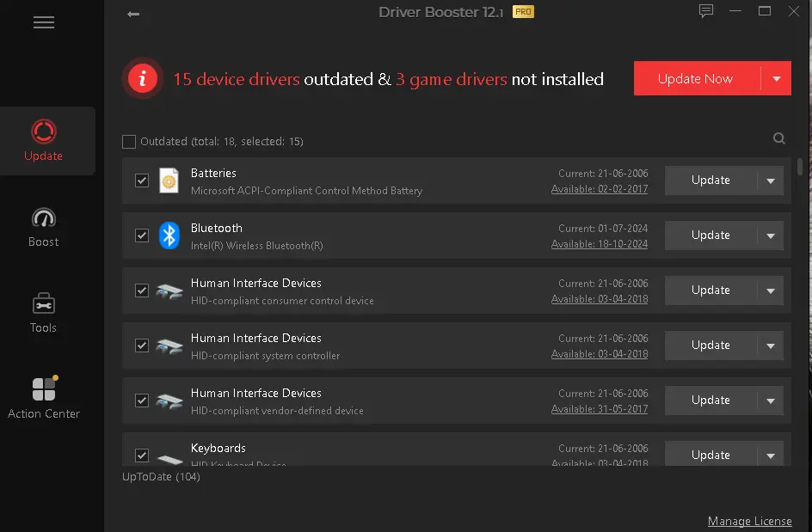Image resolution: width=812 pixels, height=532 pixels.
Task: Open the Action Center tab
Action: pos(44,398)
